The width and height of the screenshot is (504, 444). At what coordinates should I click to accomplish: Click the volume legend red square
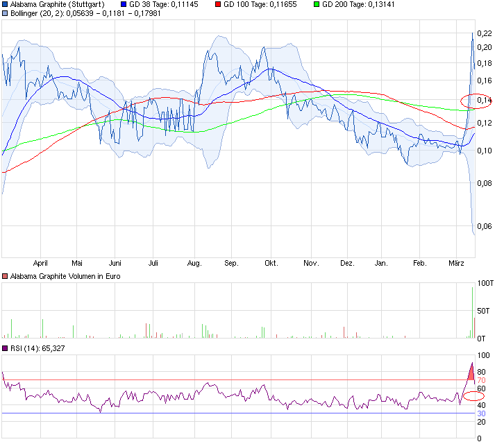tap(6, 277)
